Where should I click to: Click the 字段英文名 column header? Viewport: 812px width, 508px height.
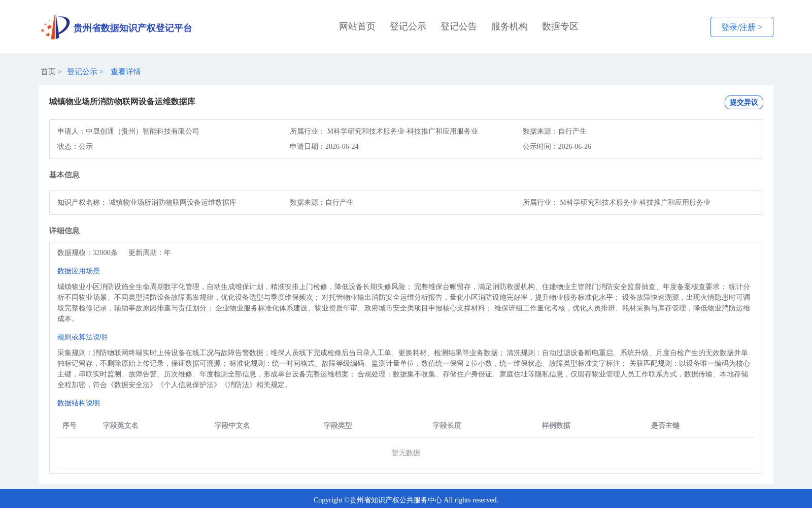click(121, 425)
